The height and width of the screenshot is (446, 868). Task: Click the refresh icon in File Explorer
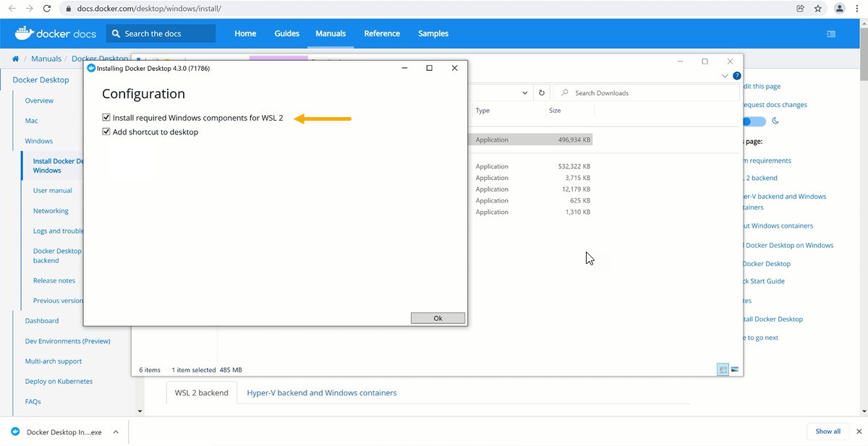[x=541, y=93]
